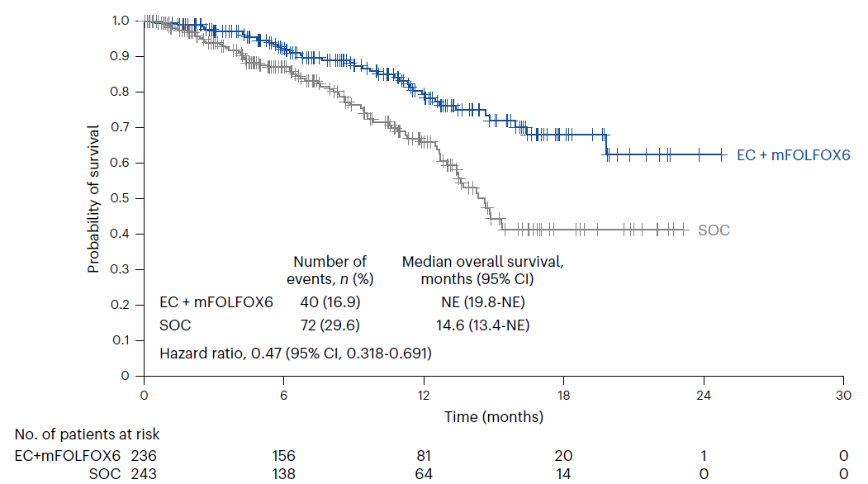The image size is (868, 484).
Task: Click the EC + mFOLFOX6 curve label
Action: pos(793,155)
